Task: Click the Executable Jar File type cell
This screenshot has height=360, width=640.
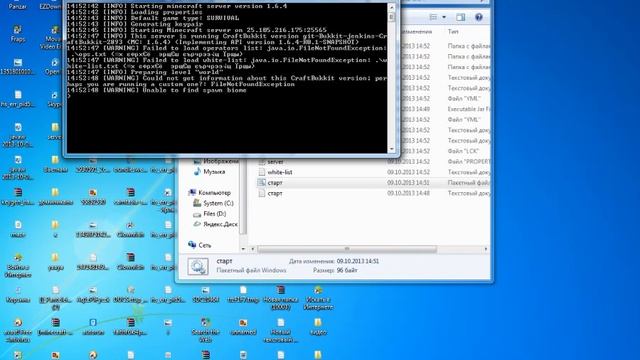Action: click(x=469, y=109)
